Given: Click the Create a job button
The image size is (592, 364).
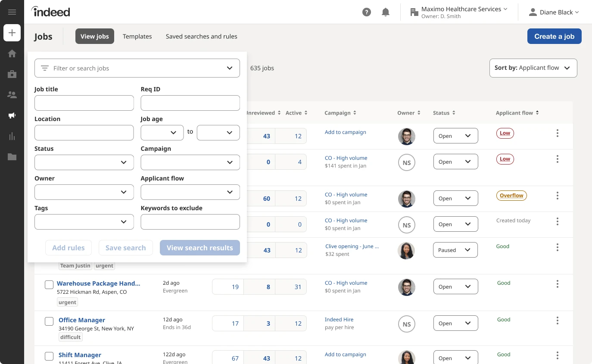Looking at the screenshot, I should (554, 37).
